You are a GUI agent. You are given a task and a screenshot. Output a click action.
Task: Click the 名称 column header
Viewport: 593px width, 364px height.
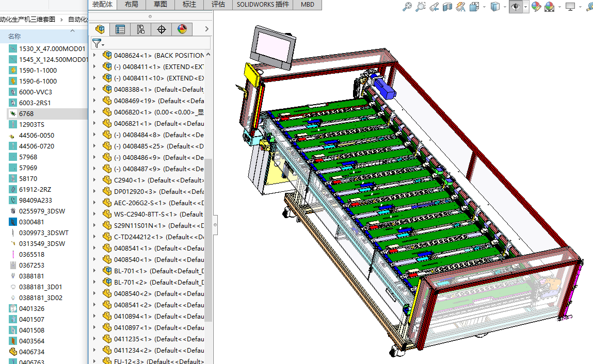coord(14,36)
